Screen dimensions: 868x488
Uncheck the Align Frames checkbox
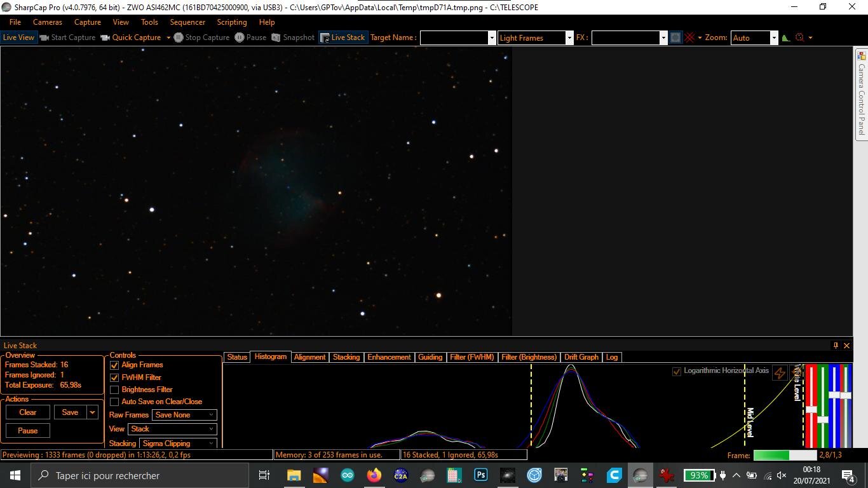[x=114, y=365]
